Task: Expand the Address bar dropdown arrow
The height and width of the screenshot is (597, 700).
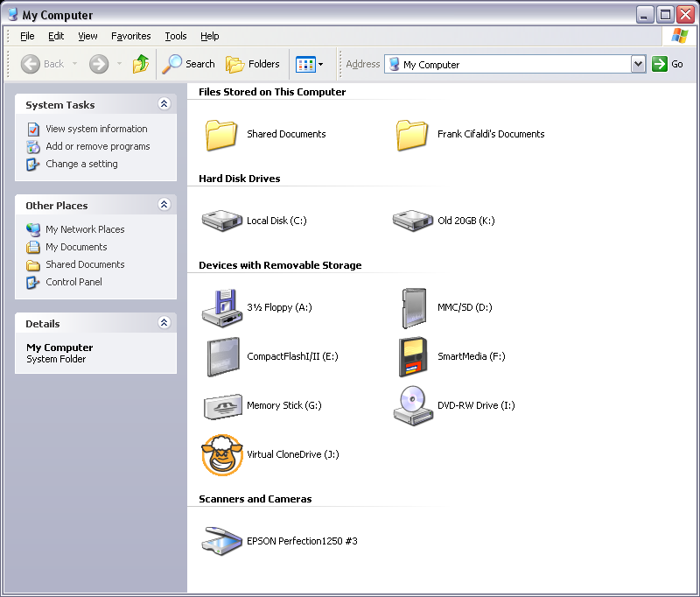Action: click(638, 64)
